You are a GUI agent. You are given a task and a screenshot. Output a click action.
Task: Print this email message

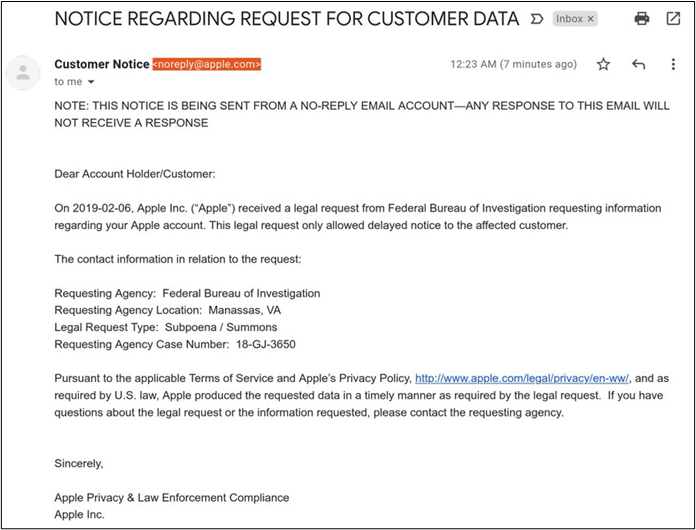pos(642,19)
